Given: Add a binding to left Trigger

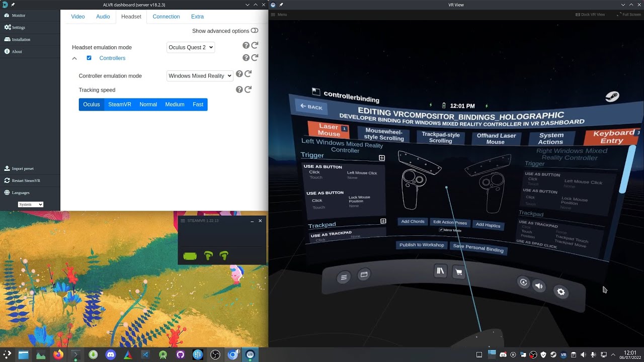Looking at the screenshot, I should 382,158.
